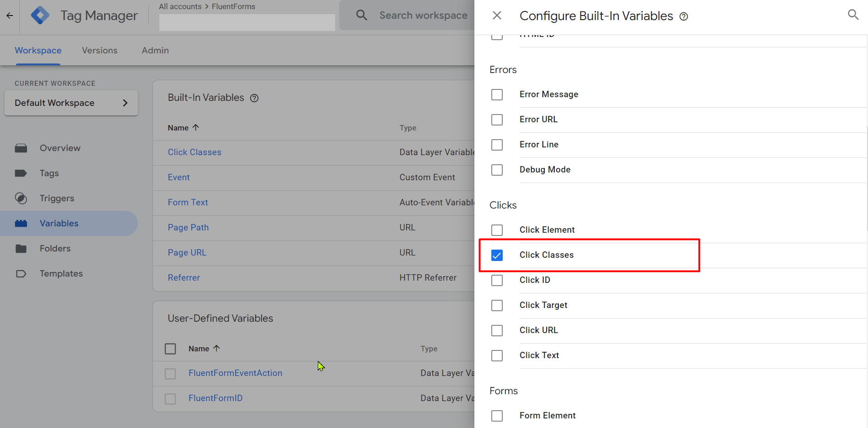Viewport: 868px width, 428px height.
Task: Switch to the Versions tab
Action: (100, 51)
